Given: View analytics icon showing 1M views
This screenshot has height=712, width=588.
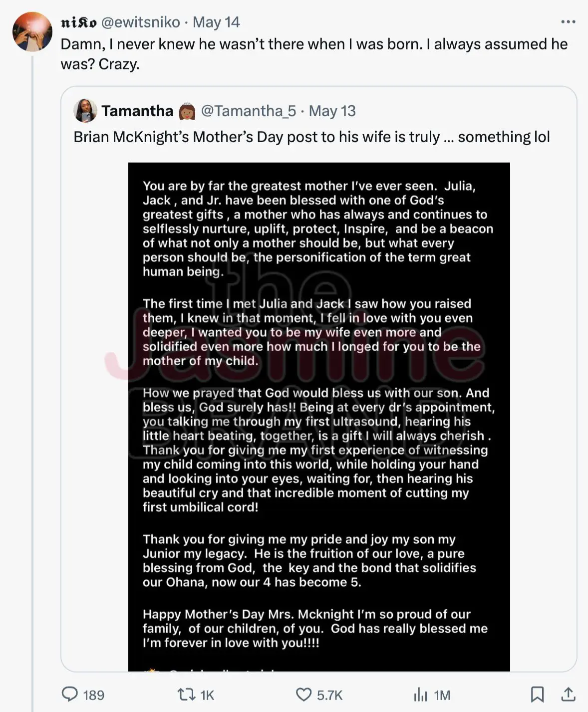Looking at the screenshot, I should pos(421,694).
